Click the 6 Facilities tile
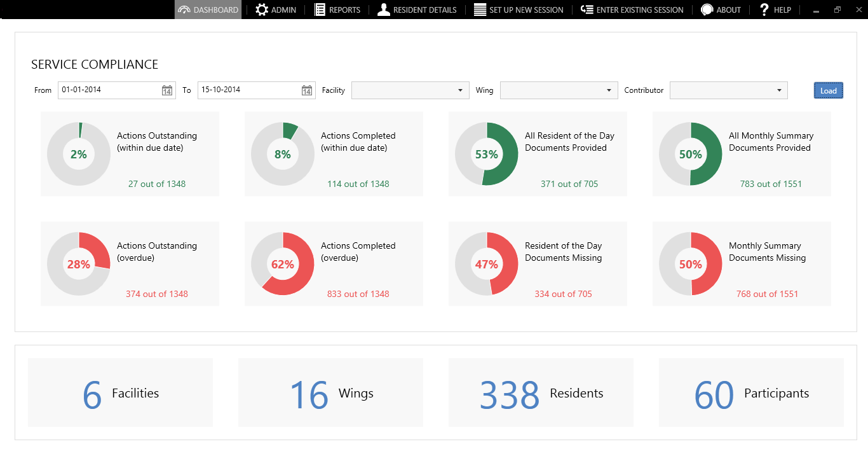This screenshot has width=868, height=463. 120,392
